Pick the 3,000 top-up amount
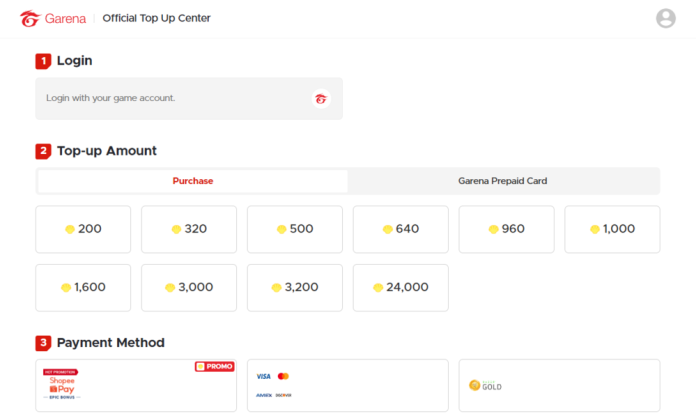 [x=189, y=287]
